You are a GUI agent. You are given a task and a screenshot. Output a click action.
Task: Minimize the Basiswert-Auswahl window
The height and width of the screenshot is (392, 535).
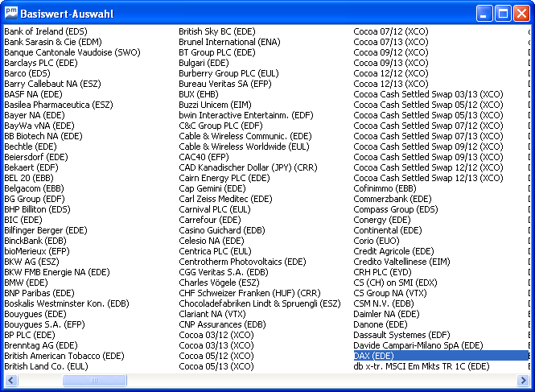coord(484,13)
